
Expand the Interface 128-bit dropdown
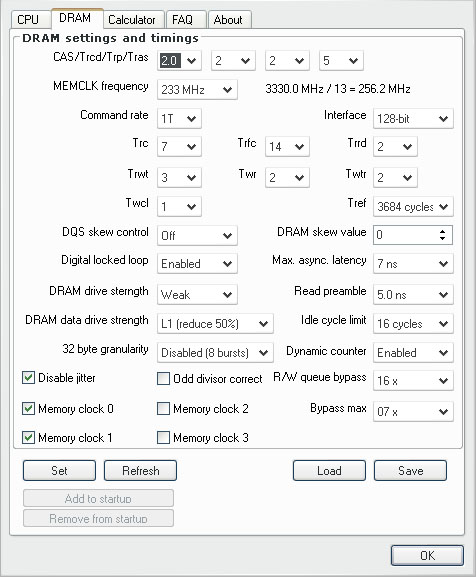pyautogui.click(x=413, y=118)
